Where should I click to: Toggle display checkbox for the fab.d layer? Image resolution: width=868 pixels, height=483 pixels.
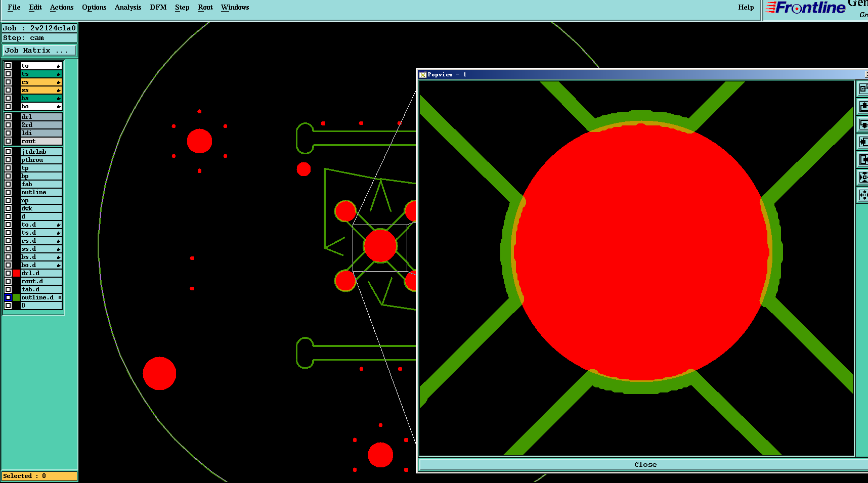(8, 289)
